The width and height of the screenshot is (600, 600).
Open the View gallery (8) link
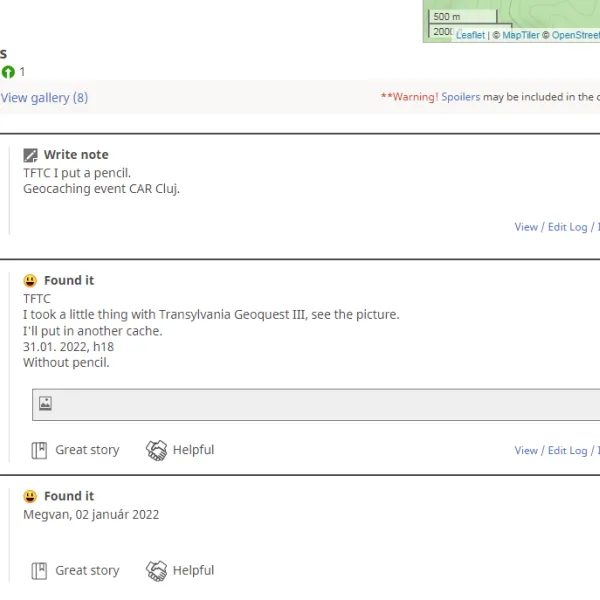pyautogui.click(x=44, y=98)
